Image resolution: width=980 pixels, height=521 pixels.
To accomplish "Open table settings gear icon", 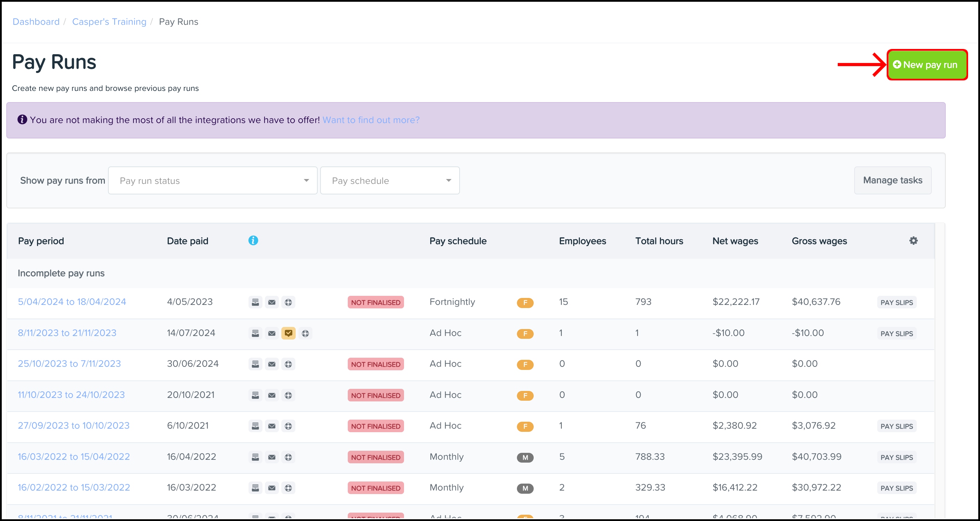I will (913, 241).
